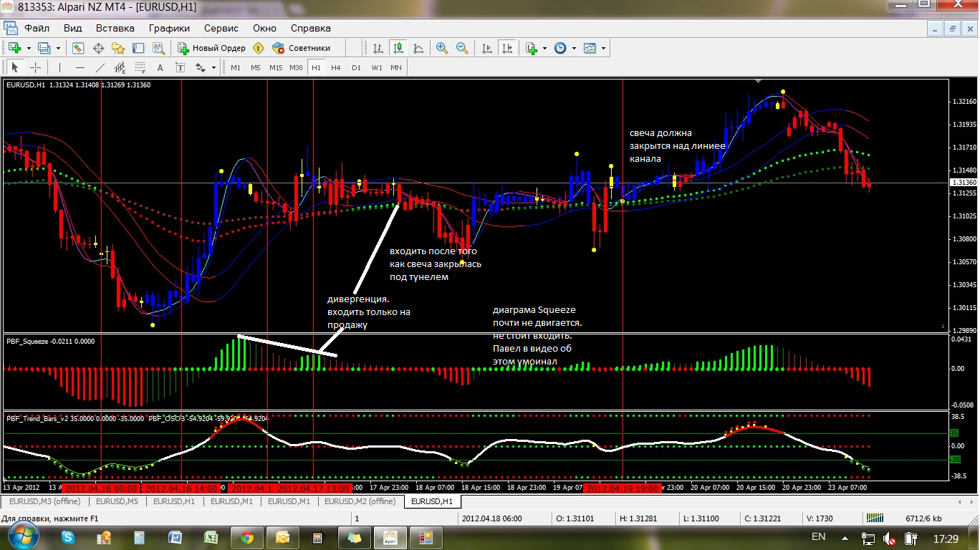Open the Terminal panel icon

click(138, 48)
